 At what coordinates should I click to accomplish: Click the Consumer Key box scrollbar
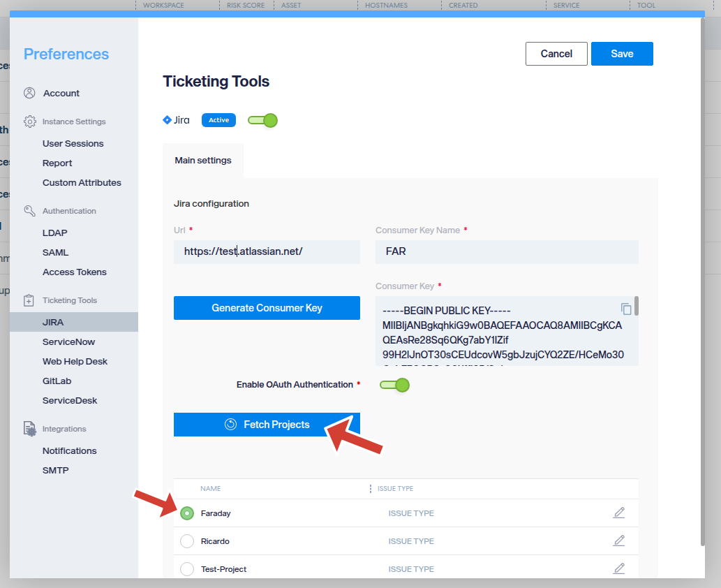(637, 306)
